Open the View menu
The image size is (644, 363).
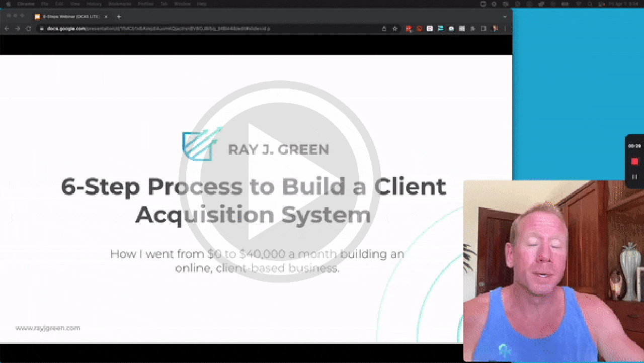(74, 4)
